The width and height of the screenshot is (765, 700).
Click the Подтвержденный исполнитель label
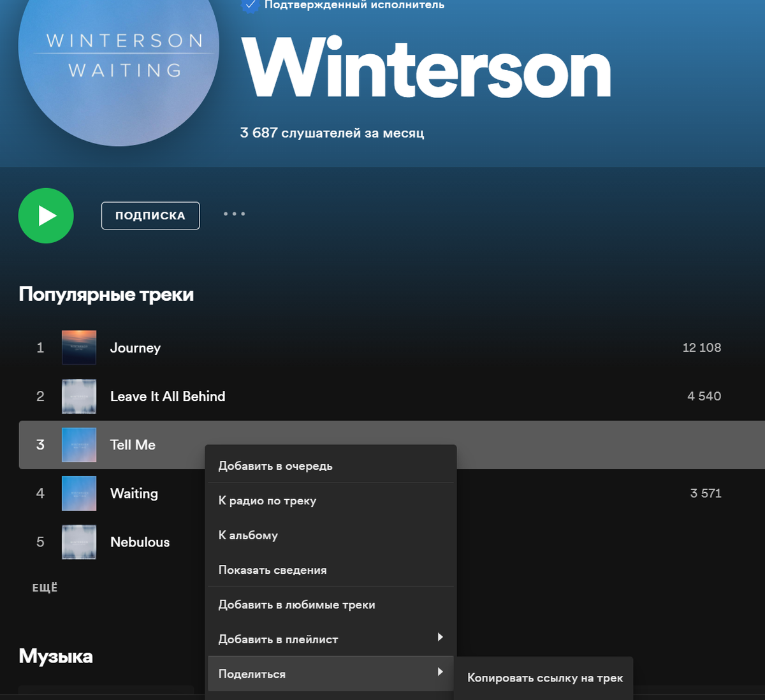[x=354, y=5]
